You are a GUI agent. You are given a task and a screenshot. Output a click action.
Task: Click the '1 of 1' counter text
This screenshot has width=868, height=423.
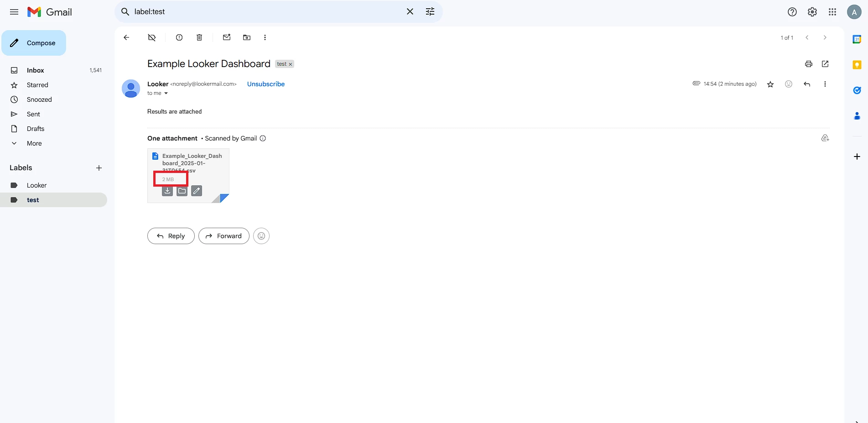[x=787, y=38]
